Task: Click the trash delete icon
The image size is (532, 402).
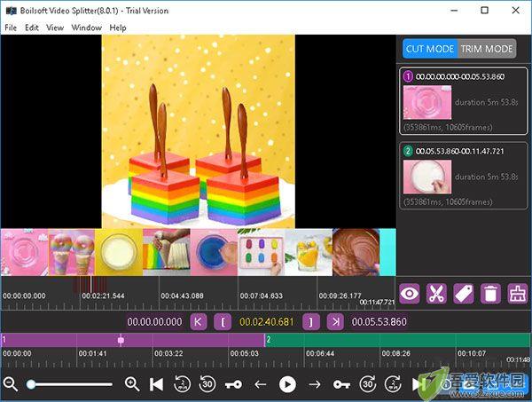Action: pos(490,294)
